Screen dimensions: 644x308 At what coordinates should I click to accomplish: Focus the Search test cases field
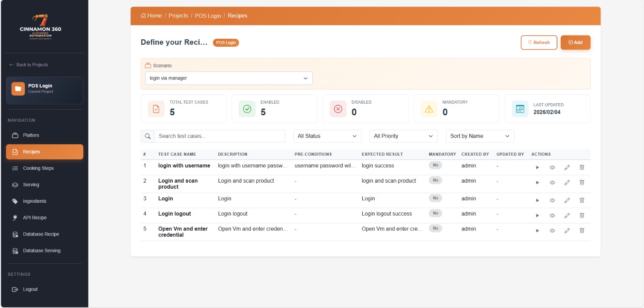pos(220,136)
